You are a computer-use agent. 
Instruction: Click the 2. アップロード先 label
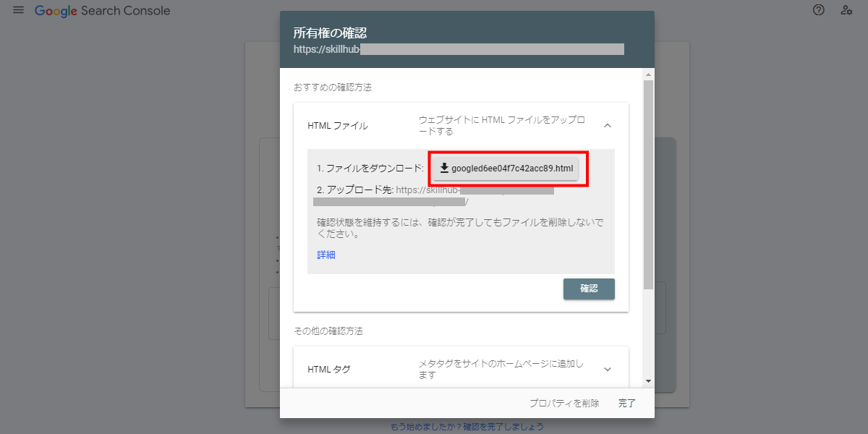tap(355, 190)
